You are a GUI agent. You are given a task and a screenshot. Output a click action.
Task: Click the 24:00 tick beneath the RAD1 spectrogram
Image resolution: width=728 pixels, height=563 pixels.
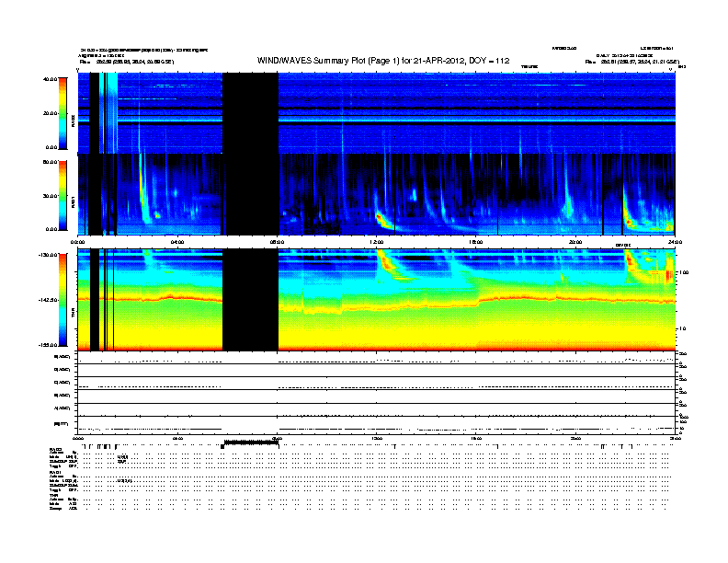675,242
